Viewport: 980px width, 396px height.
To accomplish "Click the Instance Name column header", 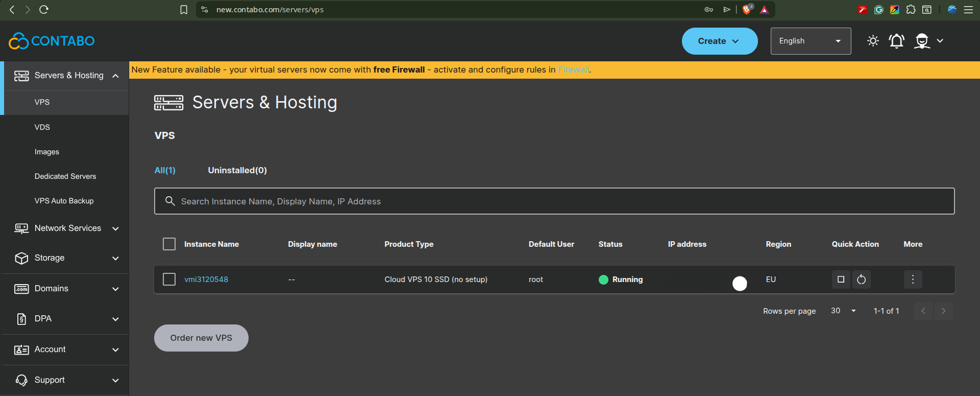I will [211, 244].
